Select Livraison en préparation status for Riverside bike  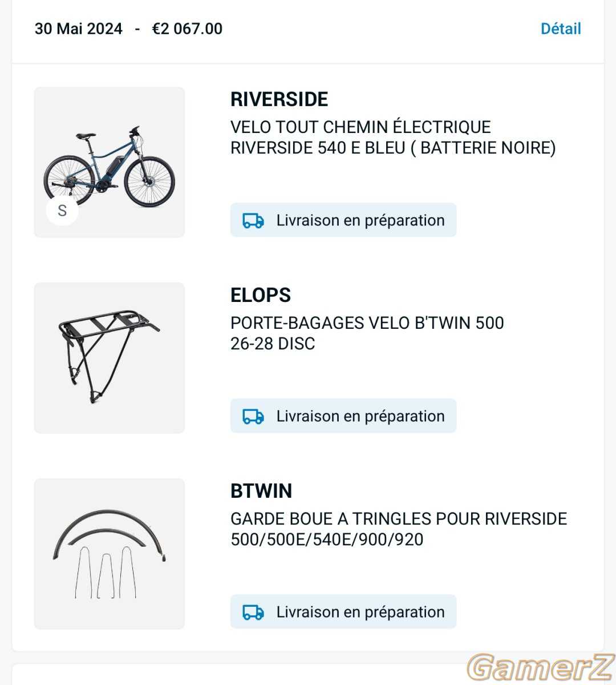tap(343, 220)
